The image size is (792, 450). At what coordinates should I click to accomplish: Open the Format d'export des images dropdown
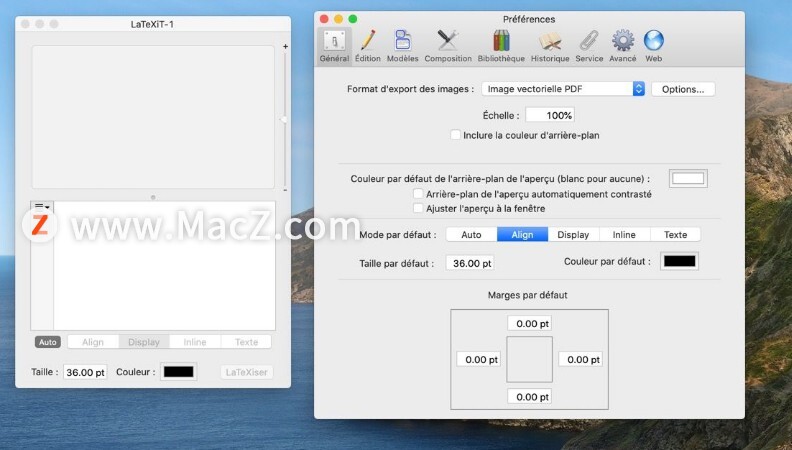pyautogui.click(x=563, y=89)
